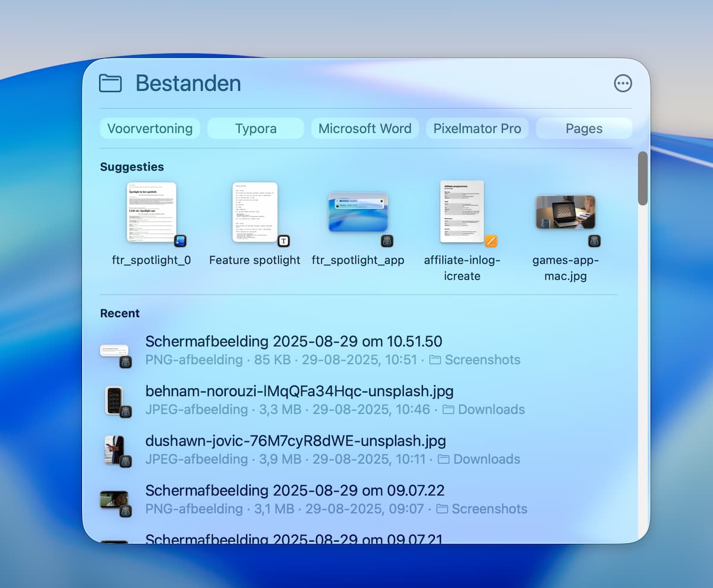Open the affiliate-inlog-icreate Pages document
Viewport: 713px width, 588px height.
462,213
